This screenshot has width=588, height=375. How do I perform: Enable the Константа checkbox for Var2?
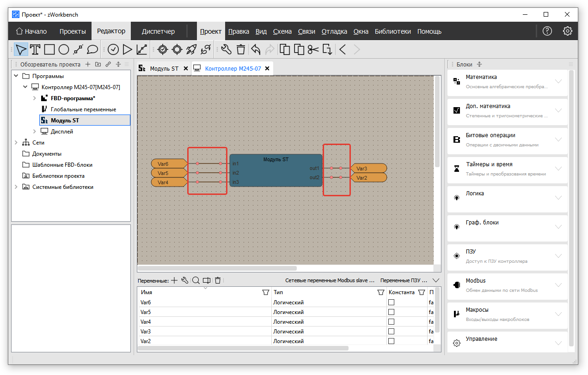coord(392,341)
